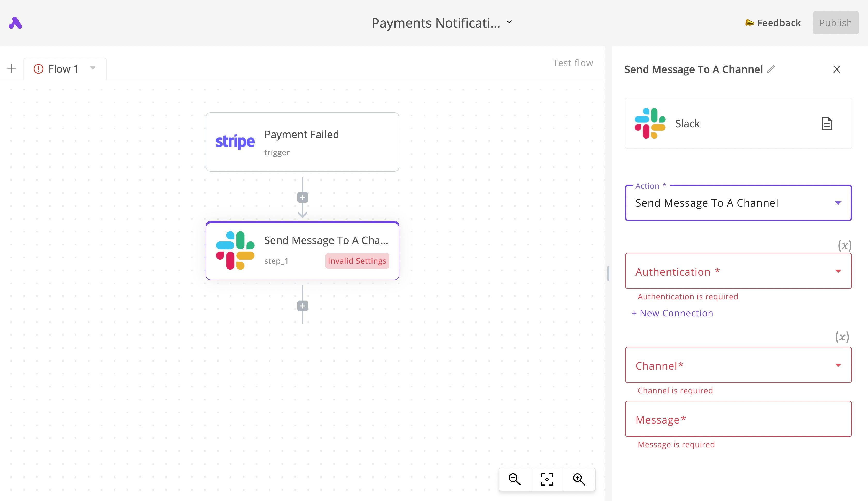This screenshot has height=501, width=868.
Task: Click the Authentication is required error text
Action: tap(688, 297)
